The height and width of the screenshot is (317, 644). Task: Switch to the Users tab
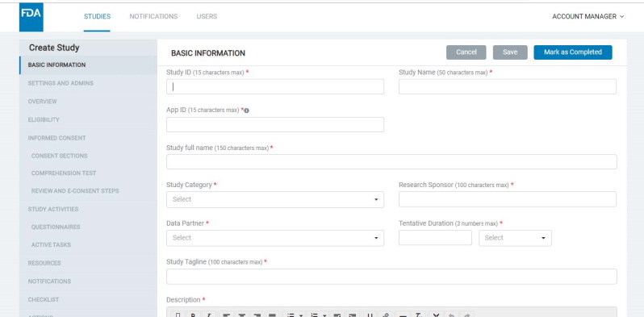(x=207, y=16)
